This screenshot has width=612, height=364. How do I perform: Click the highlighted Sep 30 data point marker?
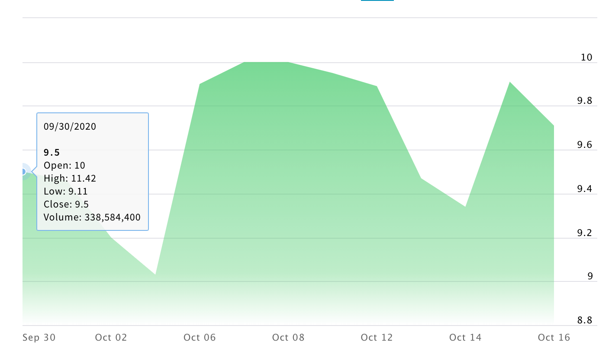tap(23, 172)
